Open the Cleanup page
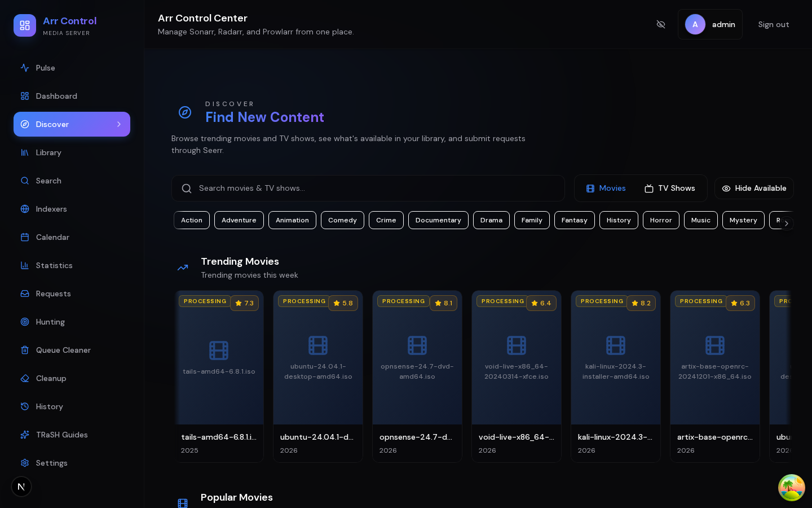This screenshot has width=812, height=508. 72,378
